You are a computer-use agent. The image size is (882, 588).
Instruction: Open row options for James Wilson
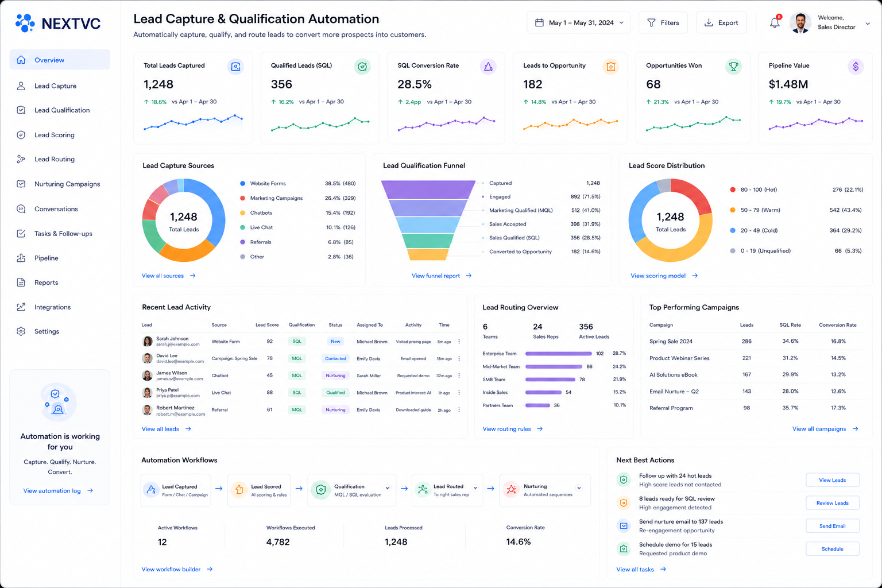pyautogui.click(x=459, y=376)
